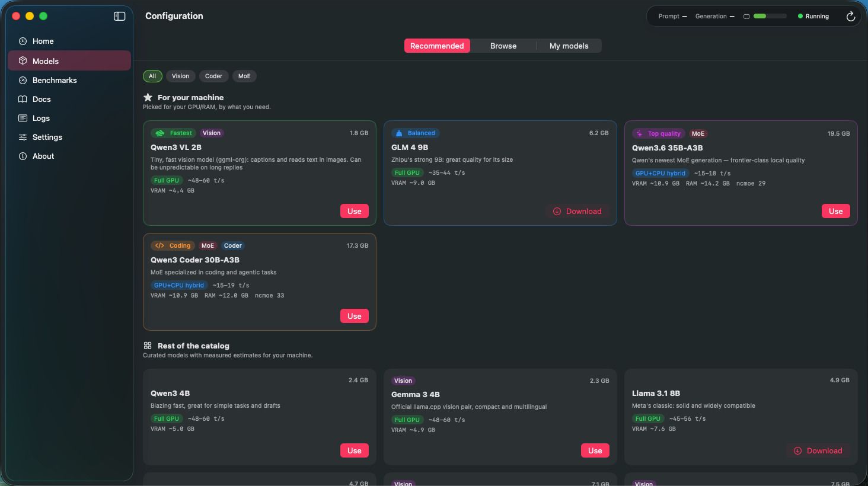Click the Coder tag on Qwen3 Coder 30B-A3B
The image size is (868, 486).
[x=232, y=246]
